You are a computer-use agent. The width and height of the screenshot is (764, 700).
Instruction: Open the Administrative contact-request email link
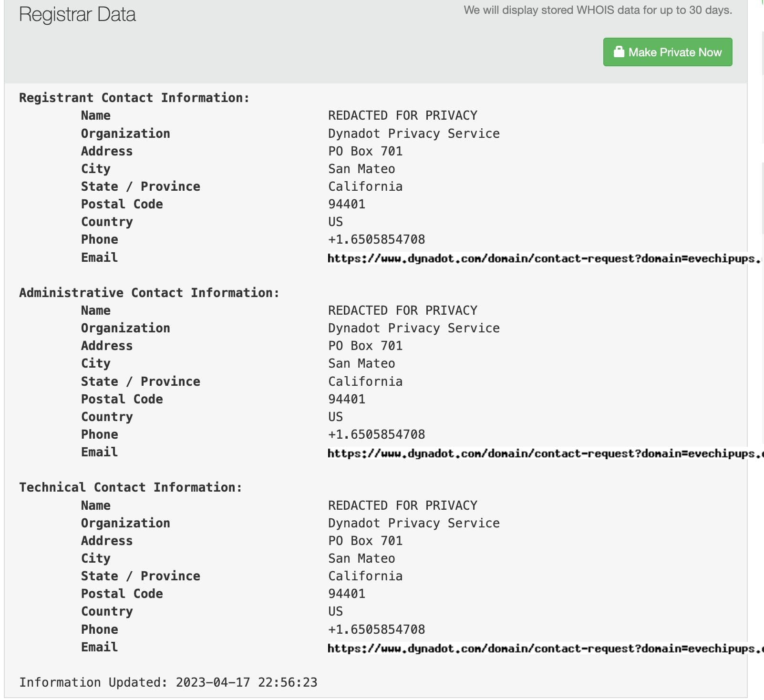544,453
